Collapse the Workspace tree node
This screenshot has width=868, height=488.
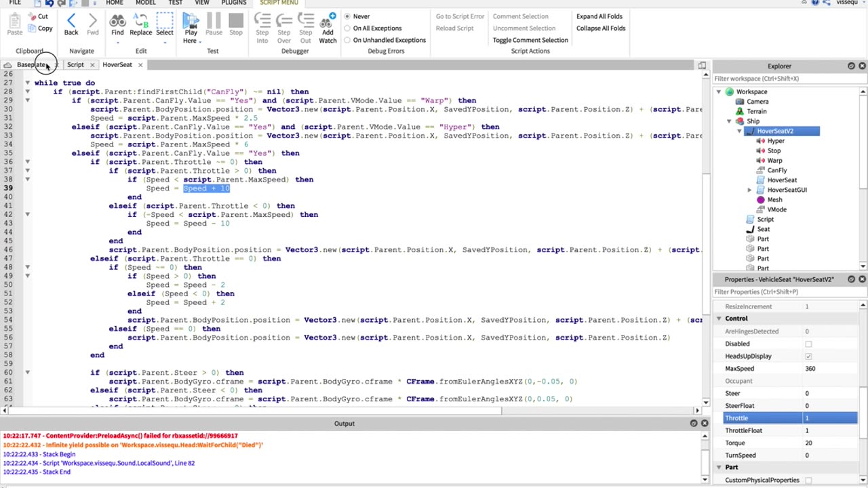click(x=719, y=91)
